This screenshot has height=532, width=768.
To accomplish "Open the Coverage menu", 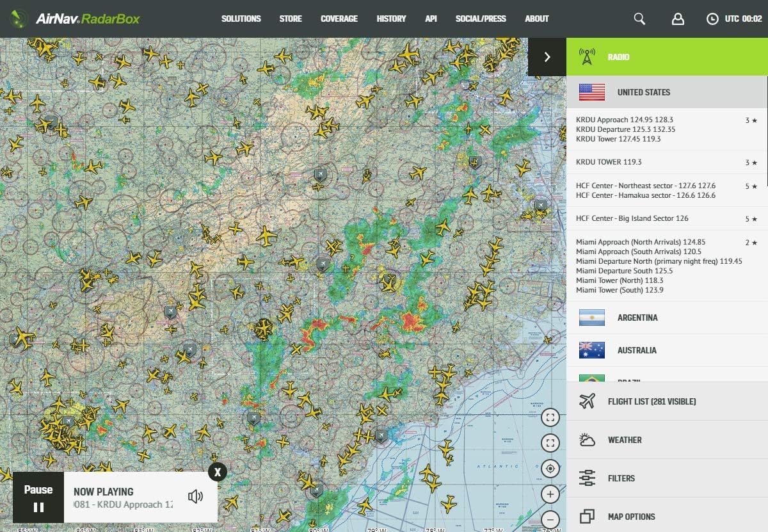I will tap(339, 19).
